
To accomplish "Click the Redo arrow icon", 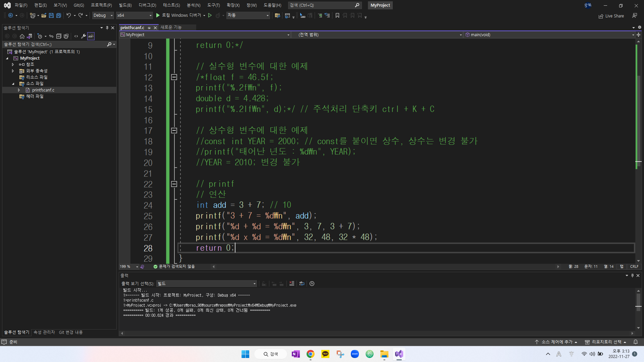I will tap(80, 15).
